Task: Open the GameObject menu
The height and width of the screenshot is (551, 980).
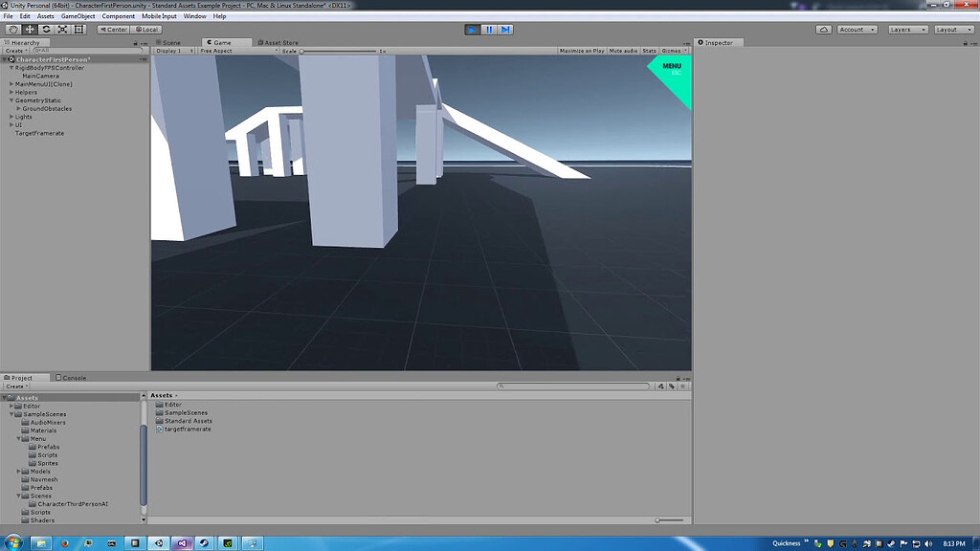Action: click(76, 15)
